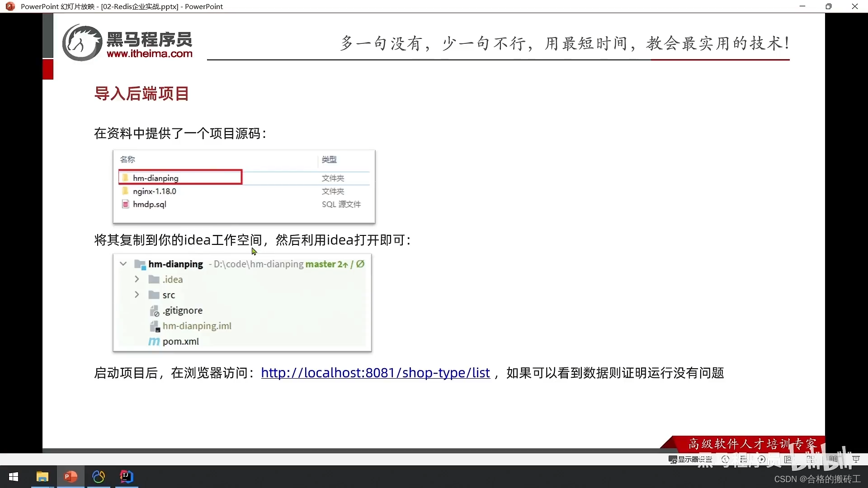Image resolution: width=868 pixels, height=488 pixels.
Task: Click the PowerPoint icon on the taskbar
Action: 71,477
